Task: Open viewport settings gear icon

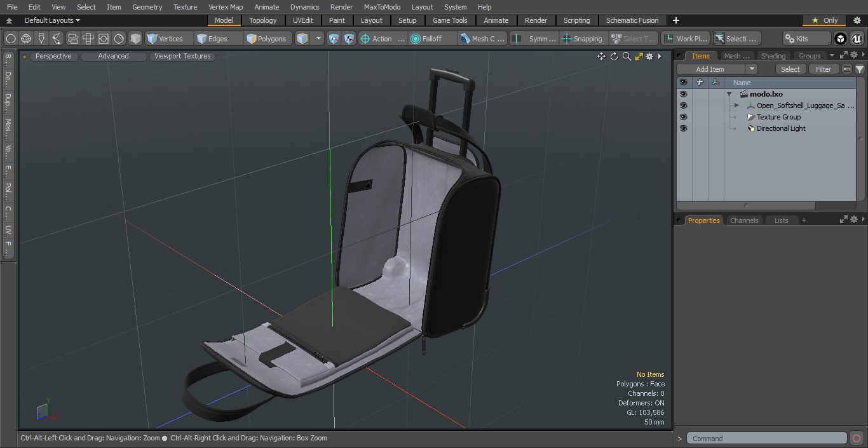Action: pyautogui.click(x=649, y=57)
